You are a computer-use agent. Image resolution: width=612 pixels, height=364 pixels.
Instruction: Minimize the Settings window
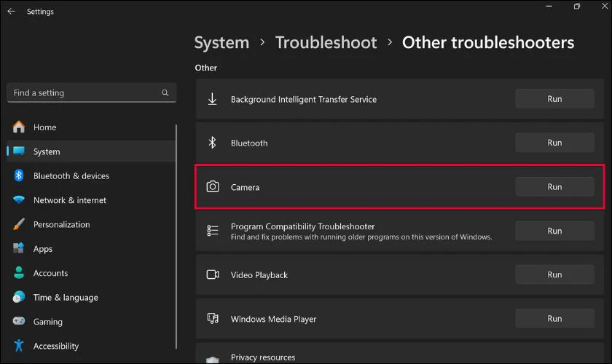point(549,7)
